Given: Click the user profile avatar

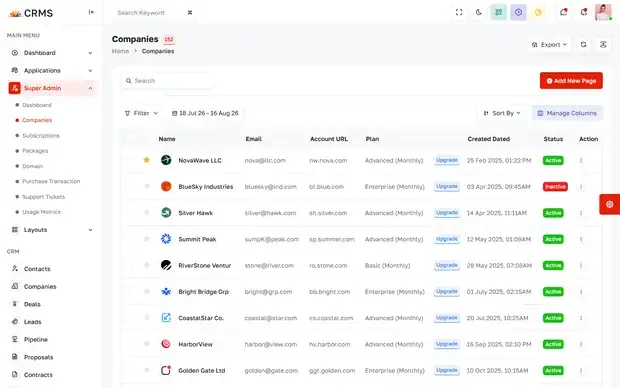Looking at the screenshot, I should 603,13.
